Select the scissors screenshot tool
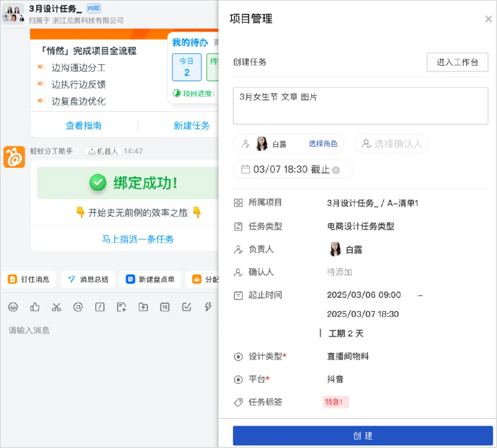This screenshot has width=497, height=448. tap(57, 307)
